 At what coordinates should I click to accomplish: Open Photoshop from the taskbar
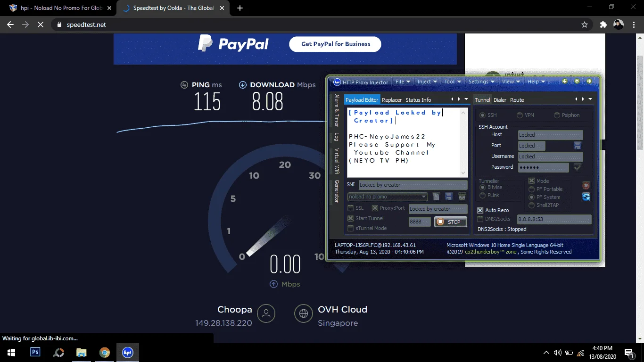35,352
